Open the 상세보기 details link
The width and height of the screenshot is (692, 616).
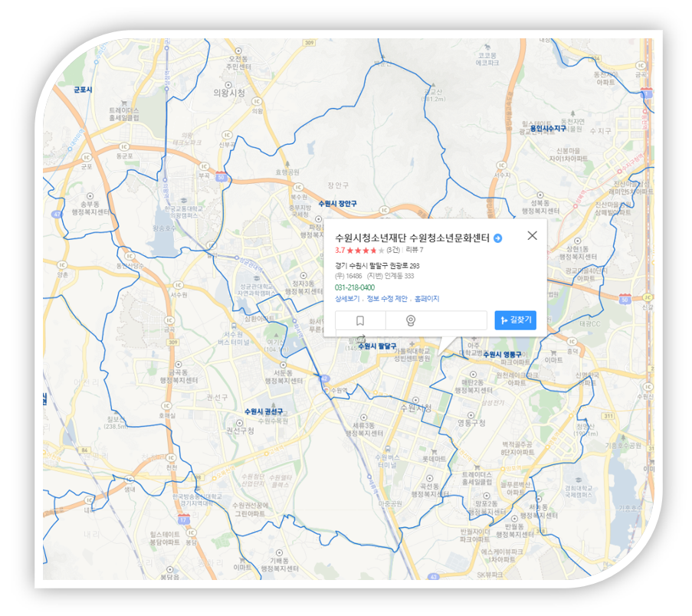[x=347, y=299]
